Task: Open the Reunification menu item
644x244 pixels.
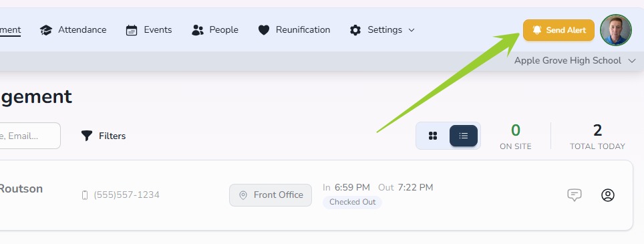Action: (294, 30)
